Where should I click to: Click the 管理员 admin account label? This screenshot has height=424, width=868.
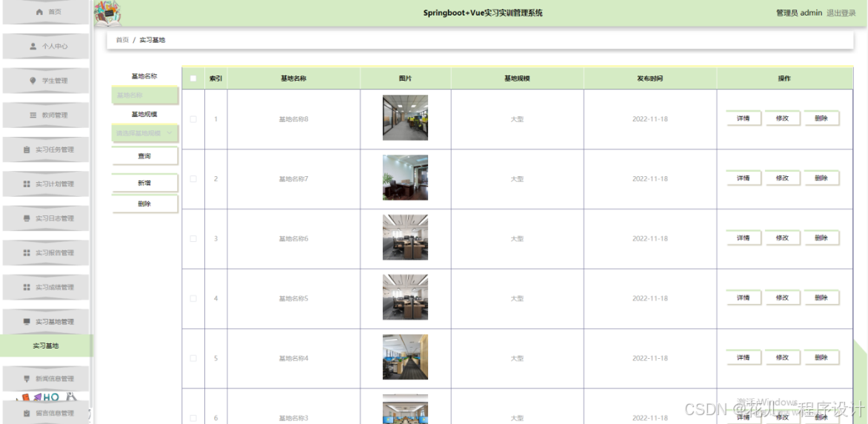tap(799, 13)
